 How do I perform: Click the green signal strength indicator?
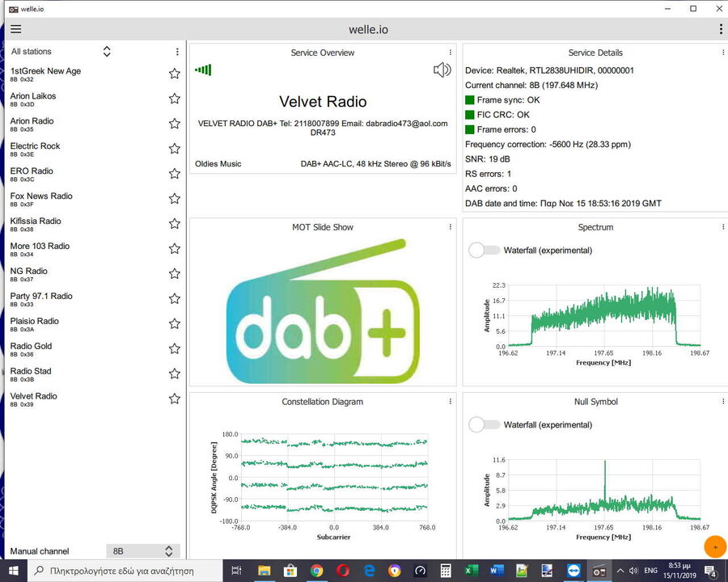pyautogui.click(x=203, y=70)
